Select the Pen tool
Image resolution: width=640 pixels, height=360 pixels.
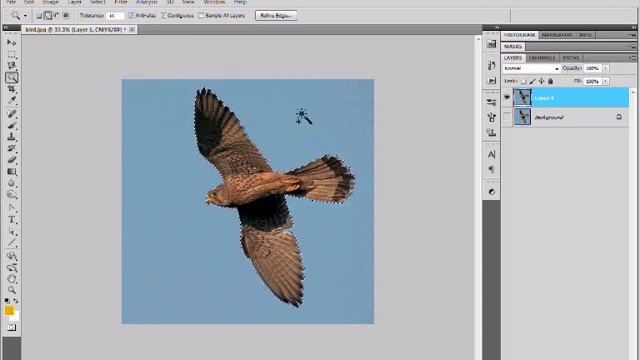(x=11, y=208)
